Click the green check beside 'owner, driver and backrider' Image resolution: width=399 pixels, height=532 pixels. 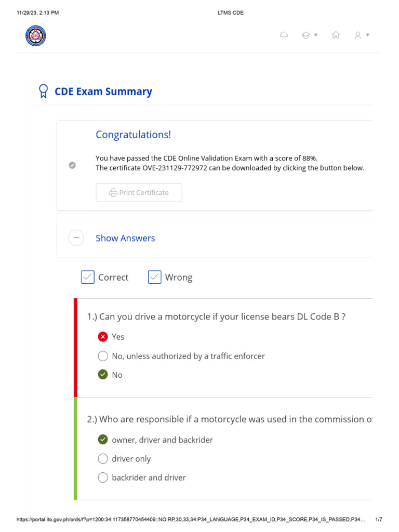click(103, 440)
